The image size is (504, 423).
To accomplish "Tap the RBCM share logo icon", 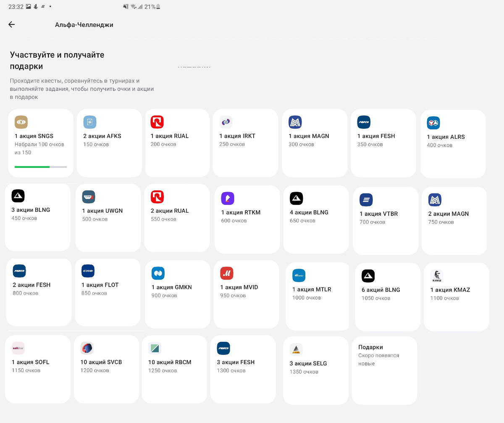I will click(x=155, y=348).
